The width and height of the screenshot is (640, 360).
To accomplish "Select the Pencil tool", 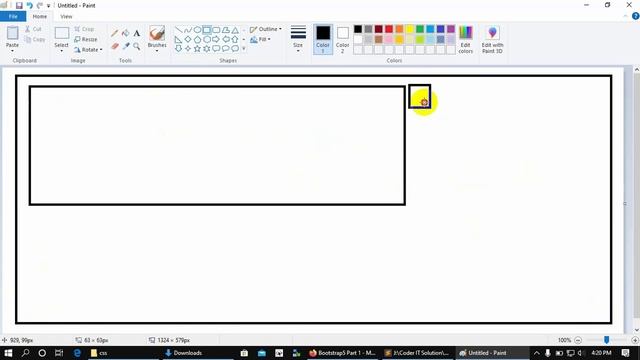I will click(115, 33).
